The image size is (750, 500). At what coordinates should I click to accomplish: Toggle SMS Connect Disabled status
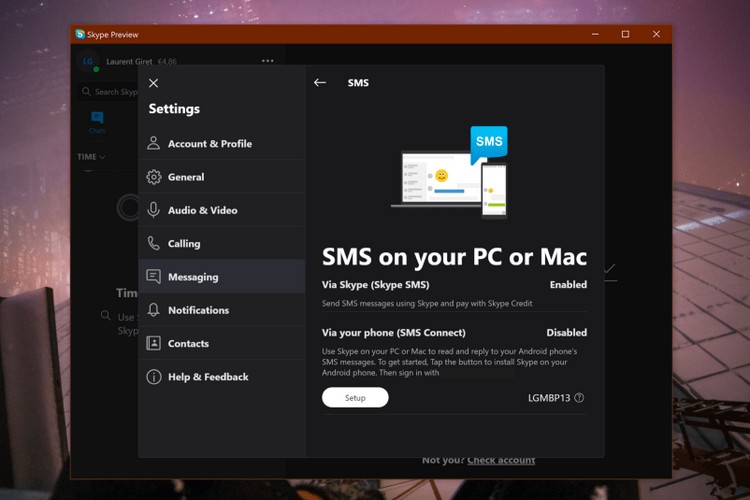(567, 333)
